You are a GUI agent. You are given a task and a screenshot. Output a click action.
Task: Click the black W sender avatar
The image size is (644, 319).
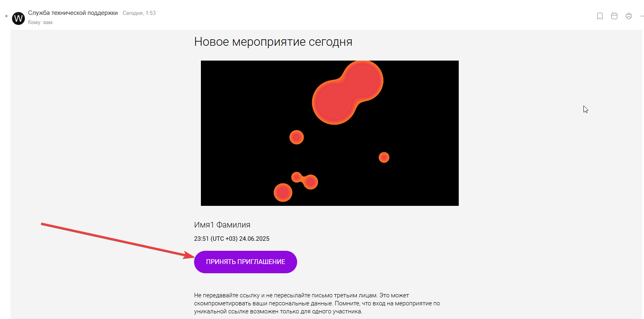click(x=18, y=18)
